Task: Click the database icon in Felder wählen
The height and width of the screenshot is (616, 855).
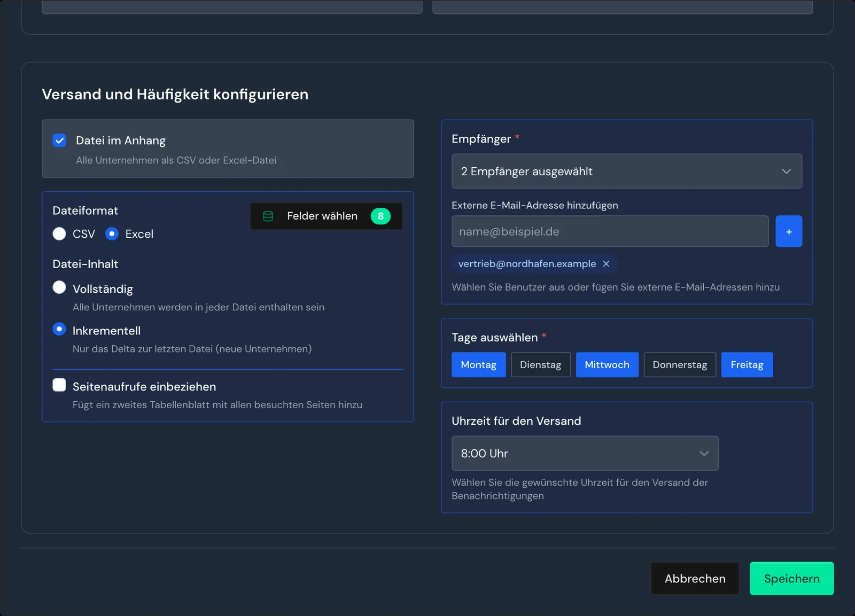Action: coord(268,216)
